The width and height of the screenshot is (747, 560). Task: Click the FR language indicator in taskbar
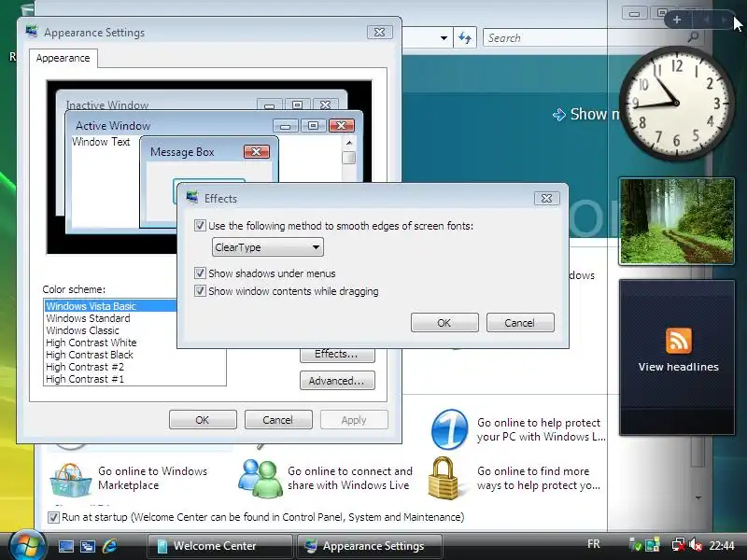click(594, 544)
